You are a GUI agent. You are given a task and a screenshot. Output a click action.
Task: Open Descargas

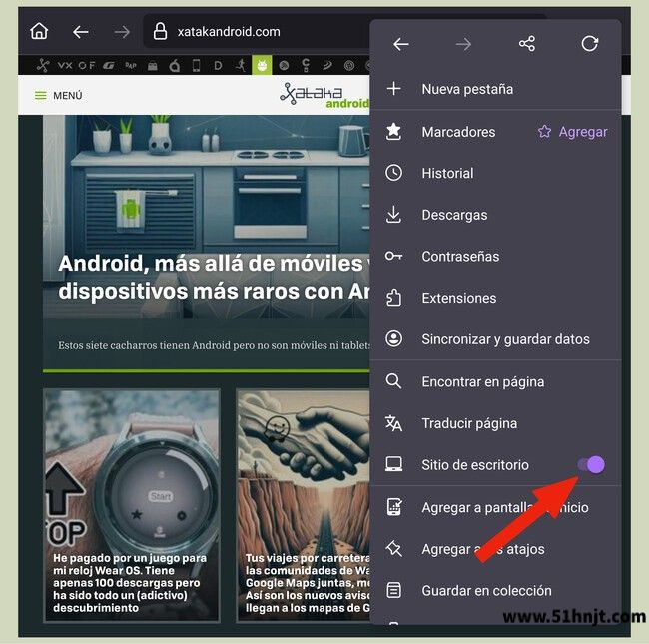pos(495,215)
